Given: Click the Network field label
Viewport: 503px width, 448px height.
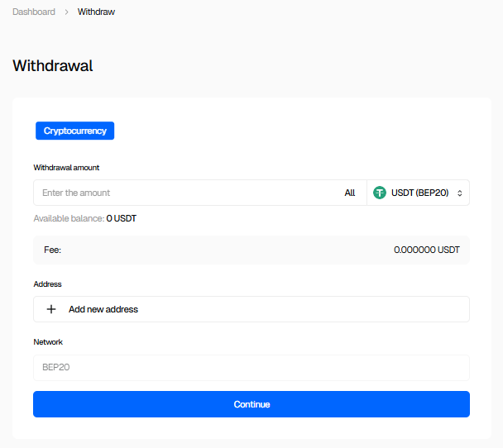Looking at the screenshot, I should point(48,342).
